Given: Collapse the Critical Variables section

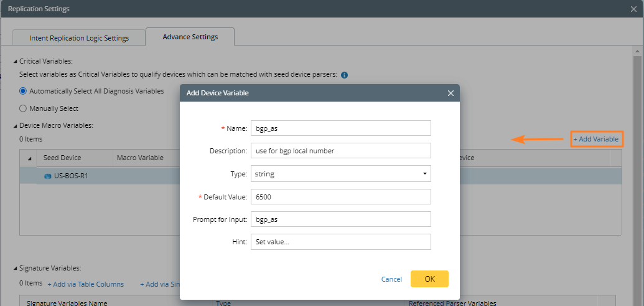Looking at the screenshot, I should click(x=16, y=62).
